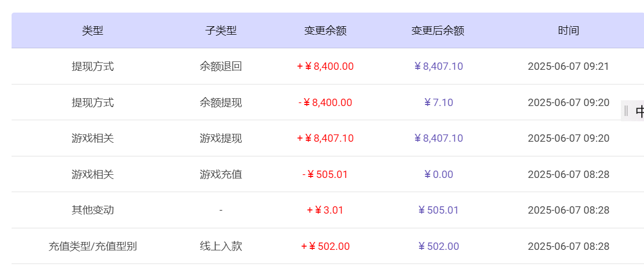
Task: Click the 其他变动 type cell
Action: [x=93, y=210]
